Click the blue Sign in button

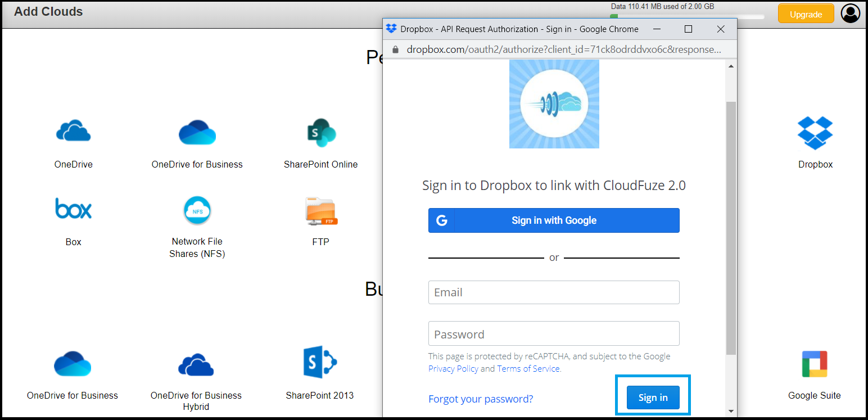point(653,398)
